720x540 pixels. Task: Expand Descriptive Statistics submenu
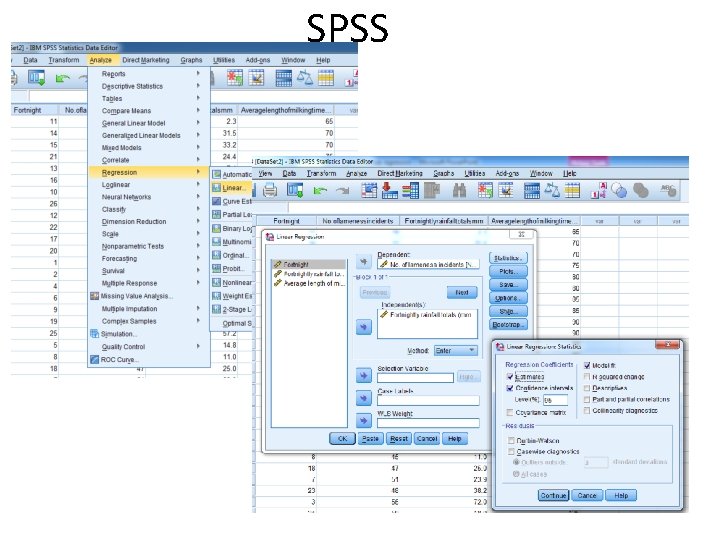pyautogui.click(x=149, y=86)
